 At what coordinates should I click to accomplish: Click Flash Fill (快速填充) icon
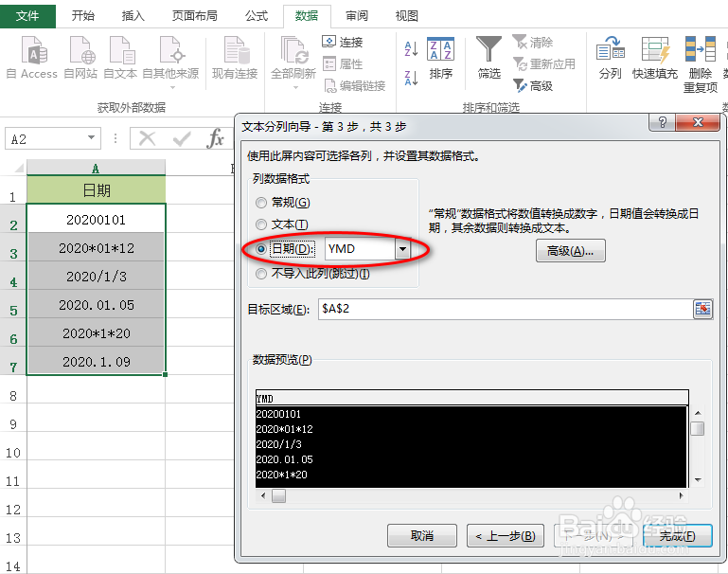click(x=655, y=58)
